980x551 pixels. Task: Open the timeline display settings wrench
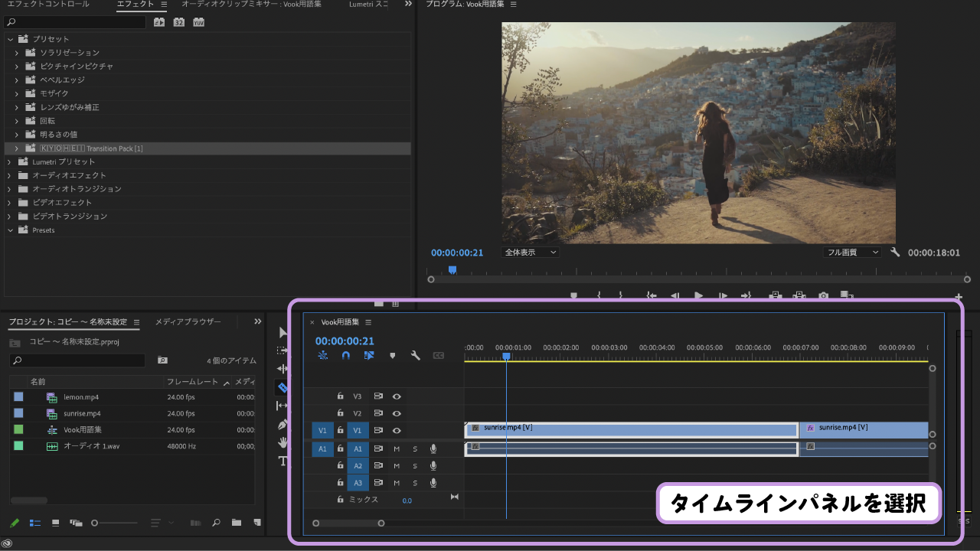point(414,355)
